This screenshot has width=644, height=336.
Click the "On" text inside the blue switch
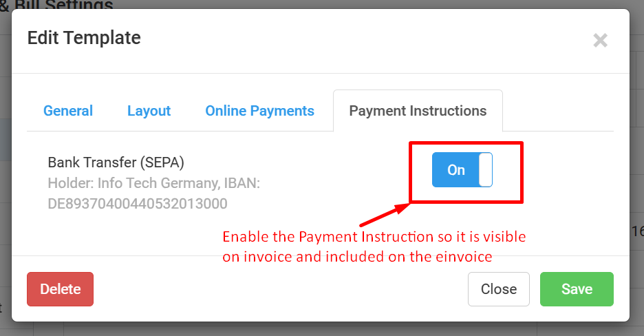click(x=455, y=170)
